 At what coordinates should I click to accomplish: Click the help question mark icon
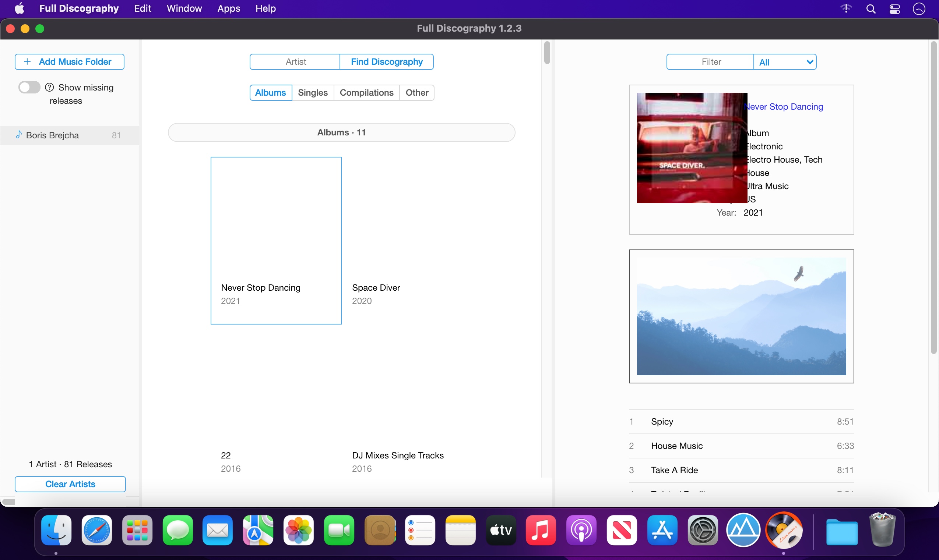tap(49, 87)
